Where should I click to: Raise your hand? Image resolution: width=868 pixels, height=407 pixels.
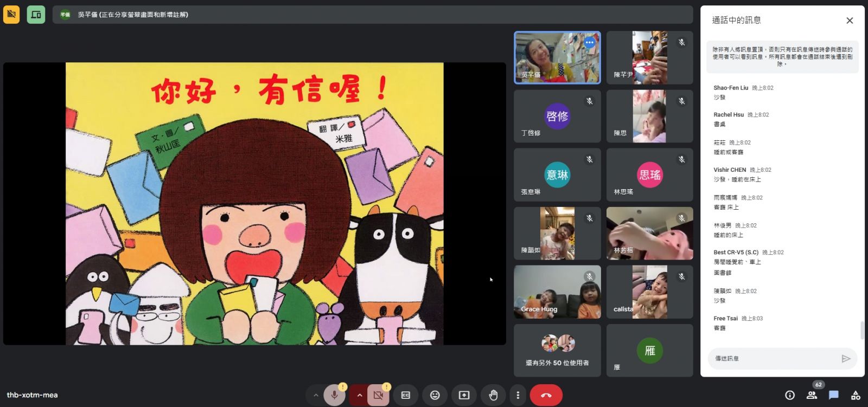click(493, 396)
